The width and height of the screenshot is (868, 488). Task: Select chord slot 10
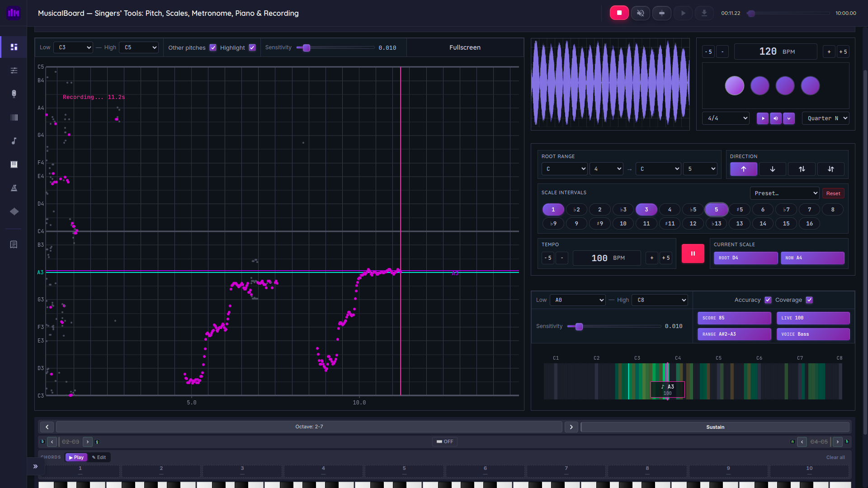(809, 471)
